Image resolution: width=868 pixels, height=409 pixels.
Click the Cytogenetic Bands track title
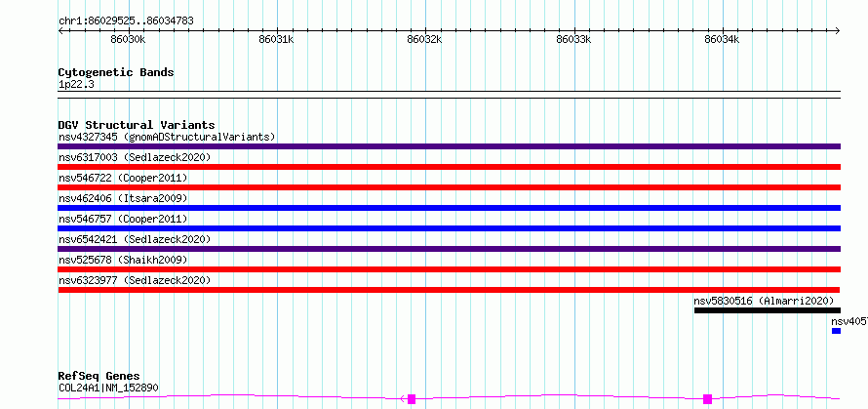pos(116,72)
